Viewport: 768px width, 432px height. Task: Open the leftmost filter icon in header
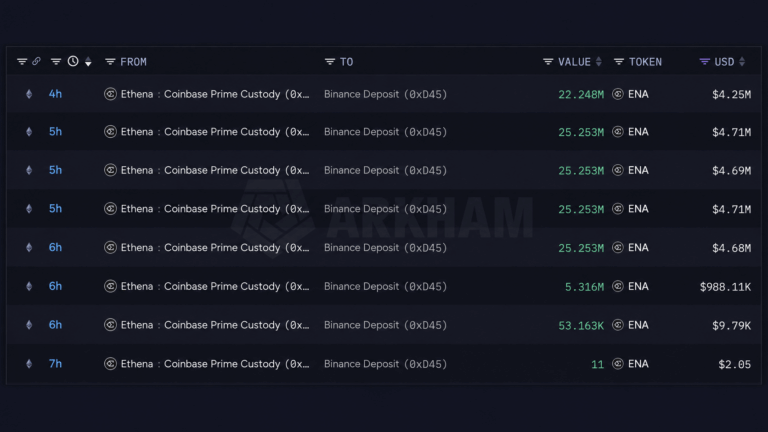tap(22, 62)
